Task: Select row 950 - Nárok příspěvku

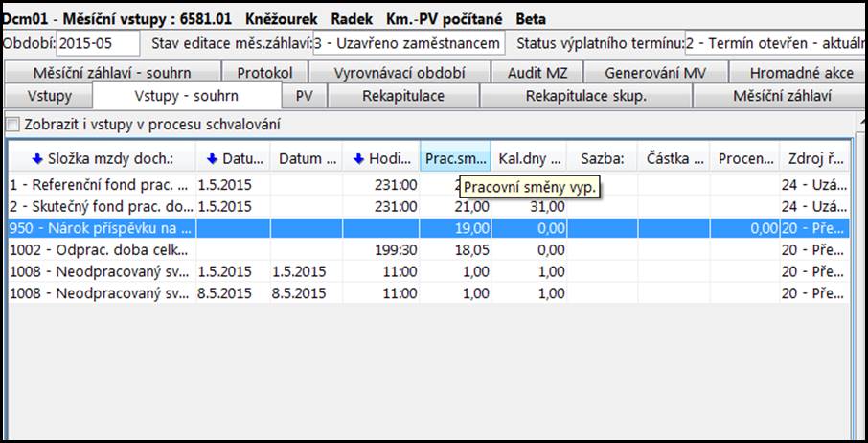Action: [101, 228]
